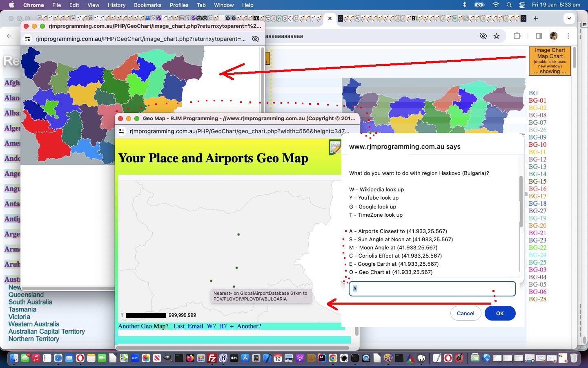This screenshot has width=588, height=368.
Task: Open Control Center in menu bar
Action: (522, 5)
